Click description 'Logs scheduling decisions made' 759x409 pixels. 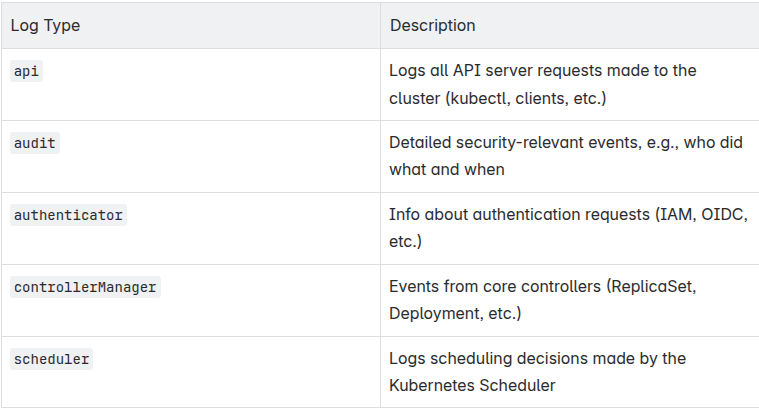(537, 372)
